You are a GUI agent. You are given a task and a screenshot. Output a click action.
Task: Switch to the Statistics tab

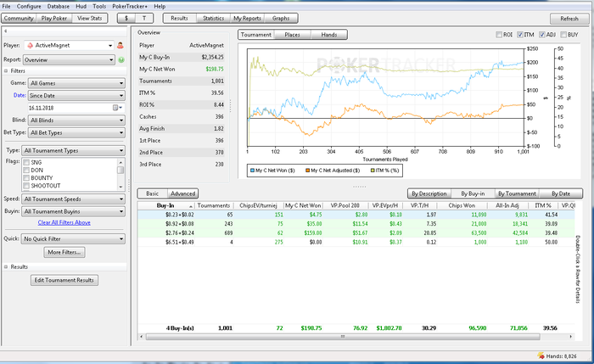pos(214,18)
